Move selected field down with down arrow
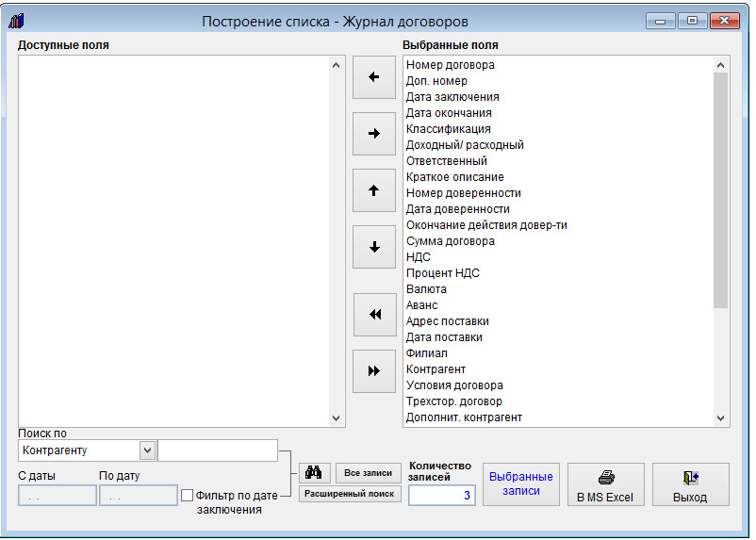Viewport: 756px width, 540px height. click(373, 247)
